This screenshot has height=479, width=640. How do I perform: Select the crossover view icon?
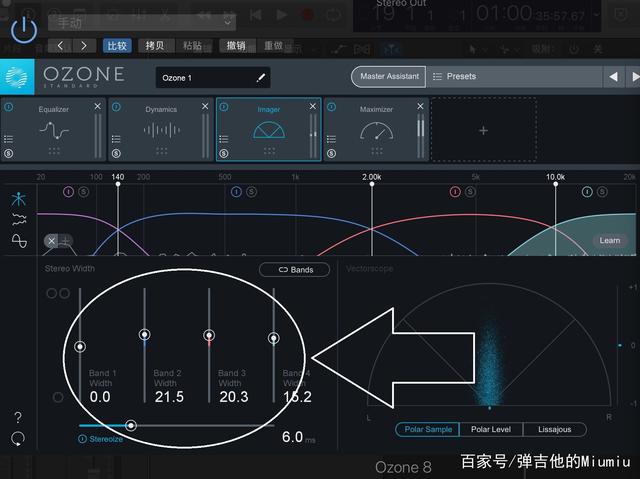pos(19,199)
